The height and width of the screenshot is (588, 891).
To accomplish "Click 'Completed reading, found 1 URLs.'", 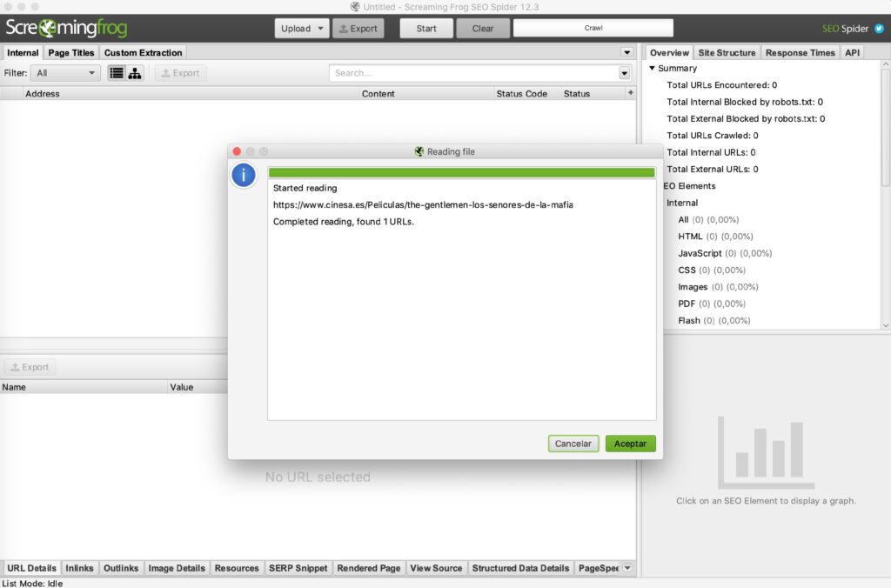I will tap(343, 222).
